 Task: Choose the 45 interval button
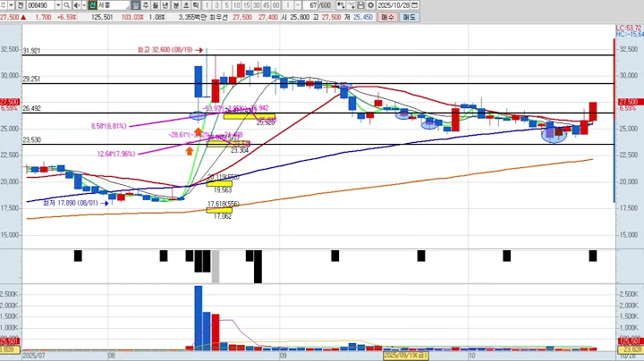[x=267, y=5]
